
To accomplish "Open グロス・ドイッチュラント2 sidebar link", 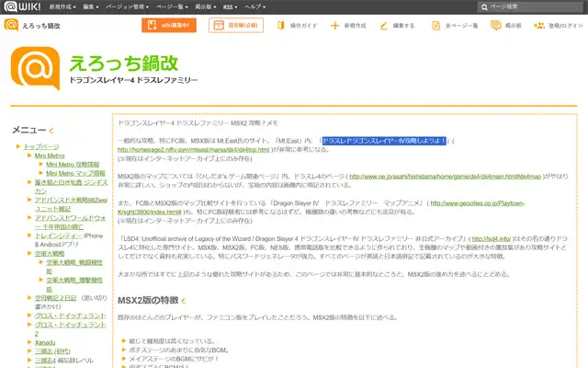I will tap(70, 328).
